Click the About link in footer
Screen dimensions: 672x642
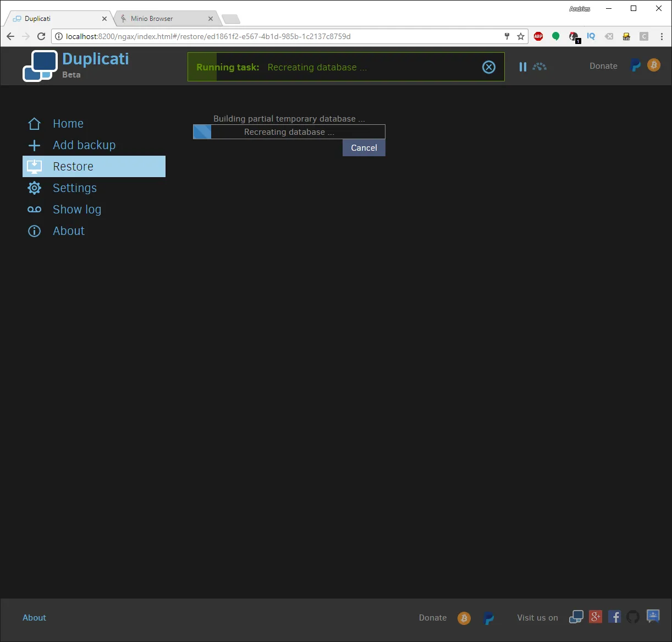[34, 618]
